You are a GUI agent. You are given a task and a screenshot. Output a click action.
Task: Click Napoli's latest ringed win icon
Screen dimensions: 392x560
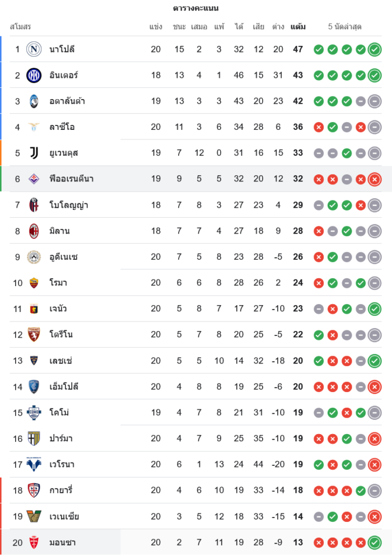coord(375,49)
